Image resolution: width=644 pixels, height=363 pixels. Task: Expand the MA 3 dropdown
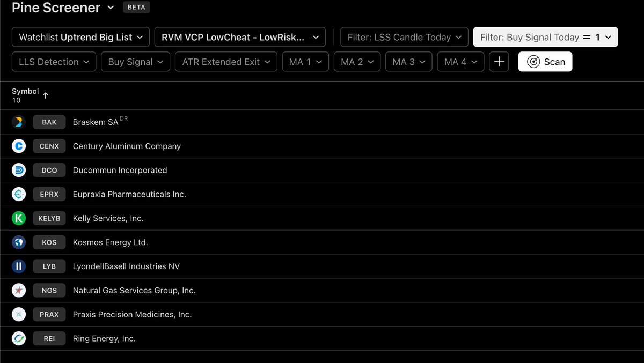point(409,62)
